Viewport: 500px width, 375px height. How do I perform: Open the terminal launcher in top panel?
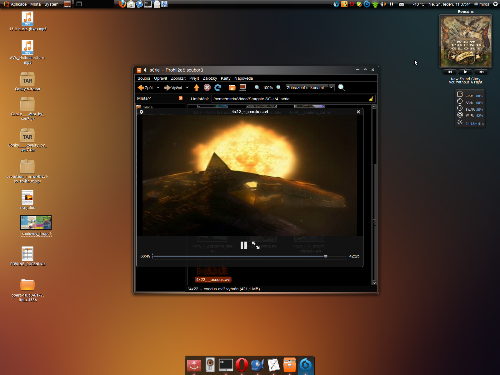[148, 4]
